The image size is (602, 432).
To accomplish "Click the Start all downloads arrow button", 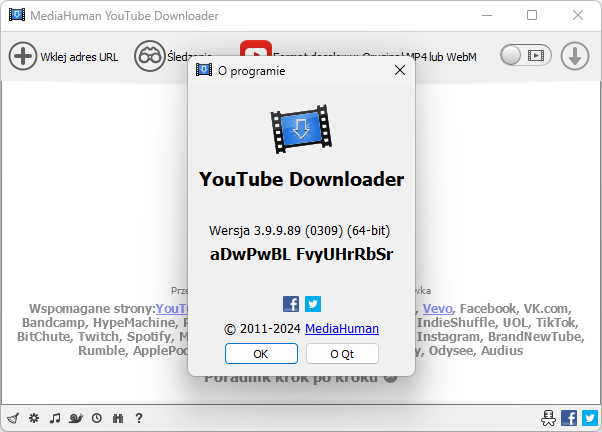I will pyautogui.click(x=575, y=56).
